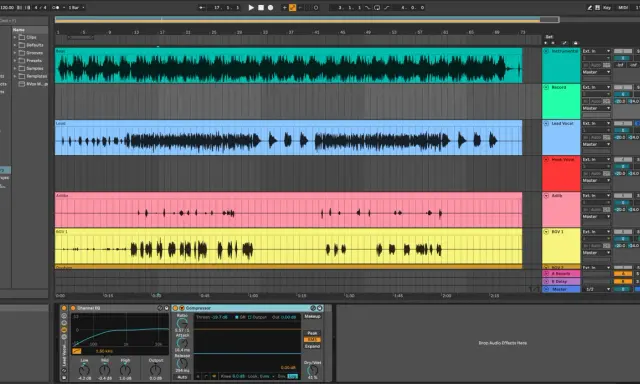Set the Lead Vocal track's monitor to Off
The image size is (640, 384).
607,137
